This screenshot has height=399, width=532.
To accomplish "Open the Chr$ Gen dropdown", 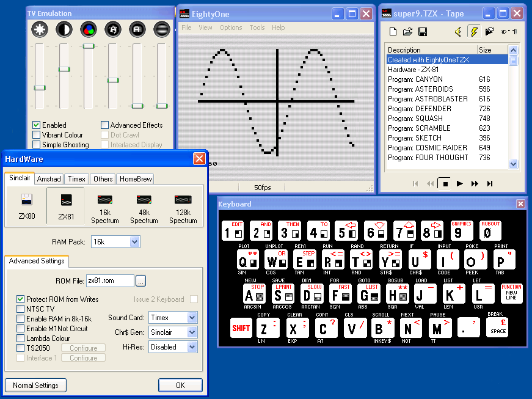I will (x=192, y=332).
